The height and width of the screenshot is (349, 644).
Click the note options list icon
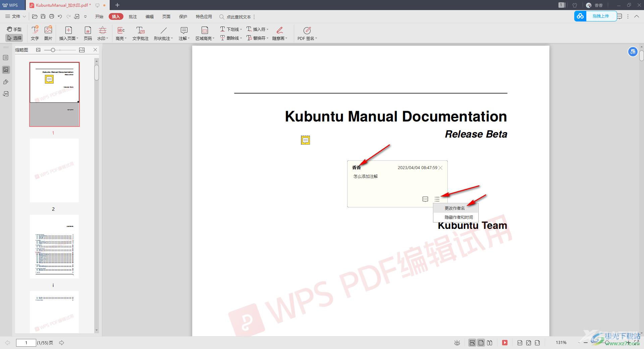(x=437, y=199)
